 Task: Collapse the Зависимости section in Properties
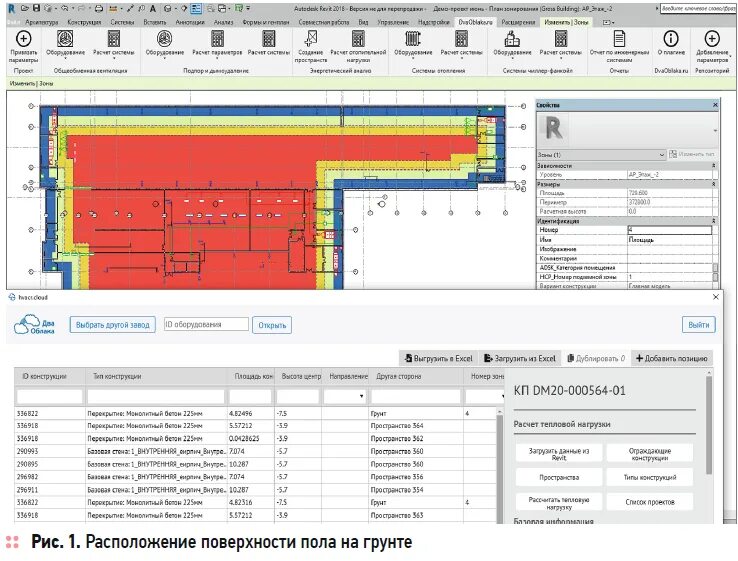(x=714, y=166)
